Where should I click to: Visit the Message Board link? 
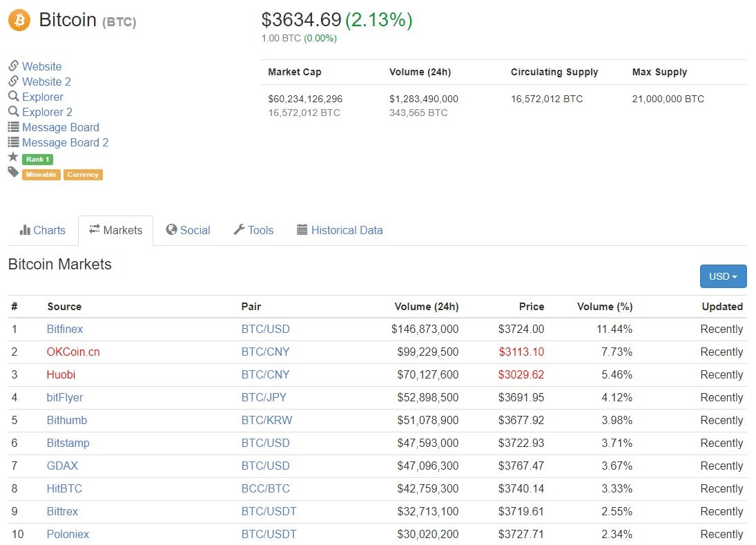(x=61, y=127)
